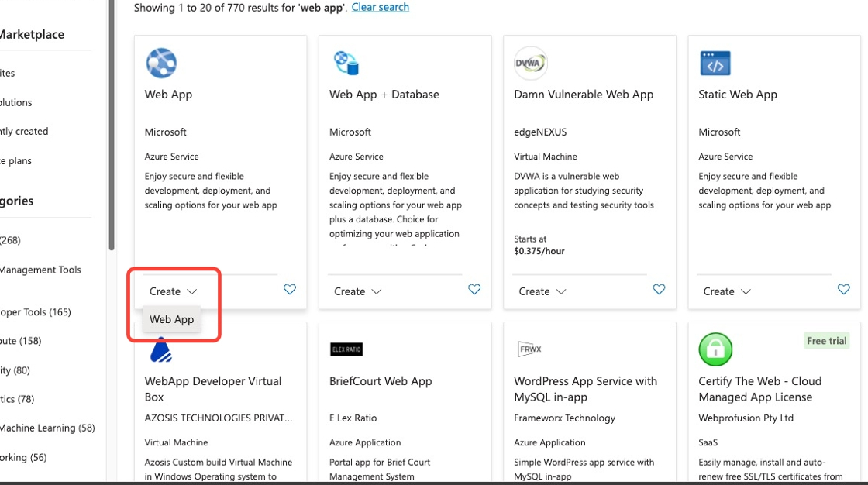868x485 pixels.
Task: Open Recently created in the sidebar
Action: pyautogui.click(x=25, y=131)
